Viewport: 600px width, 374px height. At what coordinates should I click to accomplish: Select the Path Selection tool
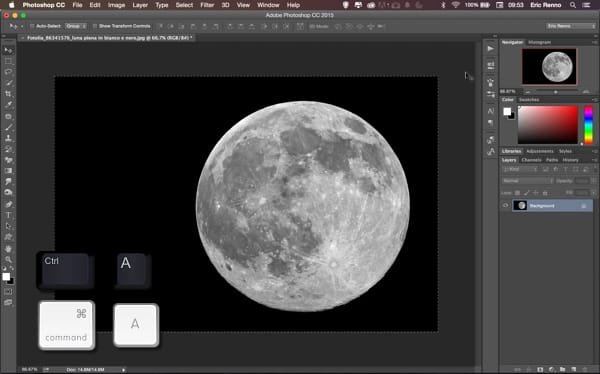click(8, 226)
